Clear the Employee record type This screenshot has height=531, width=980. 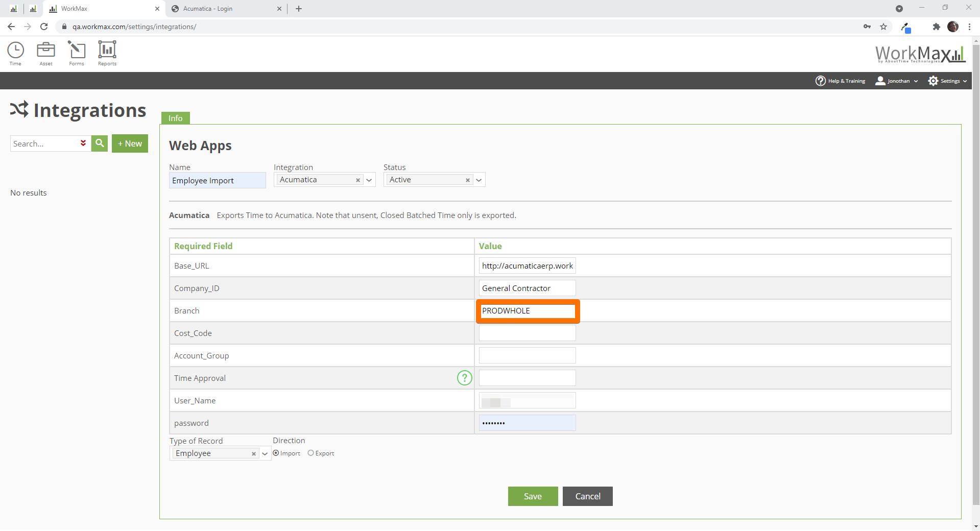pyautogui.click(x=254, y=453)
